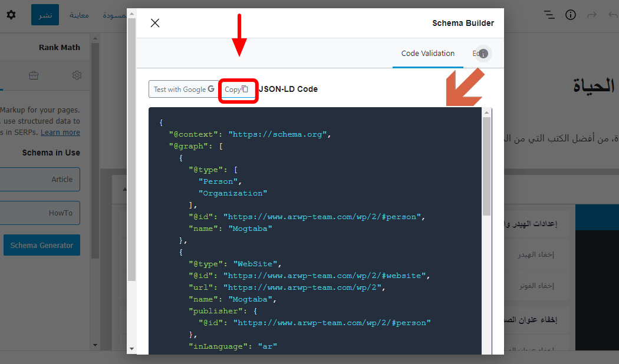This screenshot has width=619, height=364.
Task: Open editor settings gear in top toolbar
Action: click(x=11, y=15)
